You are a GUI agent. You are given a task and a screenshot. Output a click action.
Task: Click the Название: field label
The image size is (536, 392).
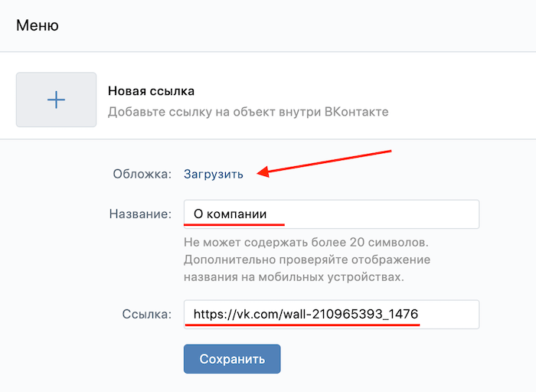point(140,214)
